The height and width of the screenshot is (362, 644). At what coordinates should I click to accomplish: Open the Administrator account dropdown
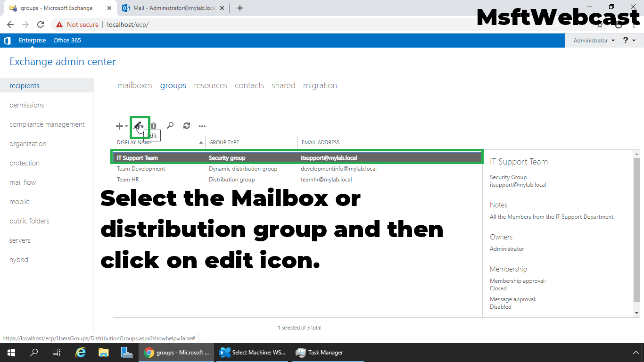tap(592, 40)
